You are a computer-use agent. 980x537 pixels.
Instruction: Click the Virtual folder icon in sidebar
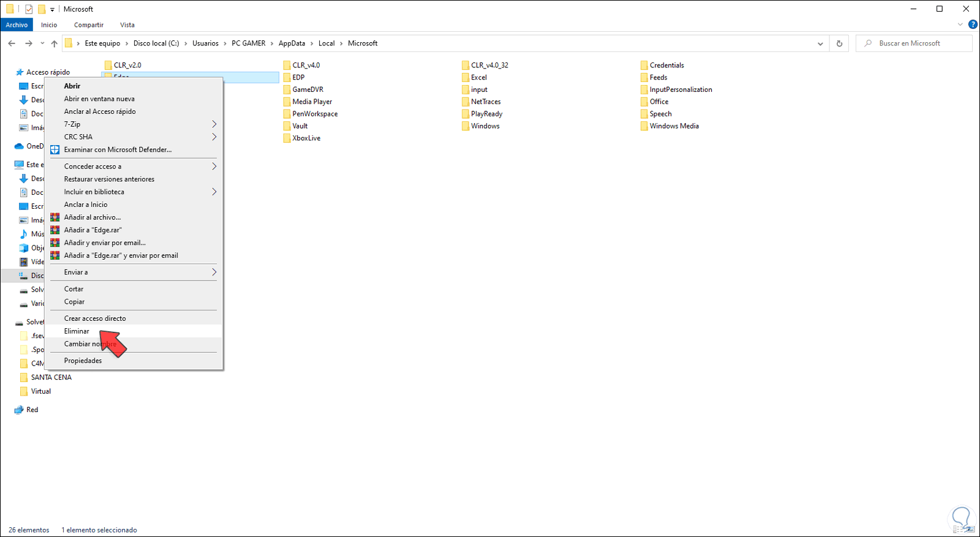(24, 391)
